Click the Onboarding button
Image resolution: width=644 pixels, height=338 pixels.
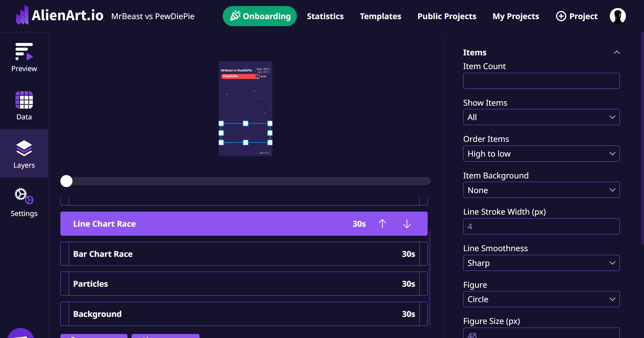coord(260,16)
